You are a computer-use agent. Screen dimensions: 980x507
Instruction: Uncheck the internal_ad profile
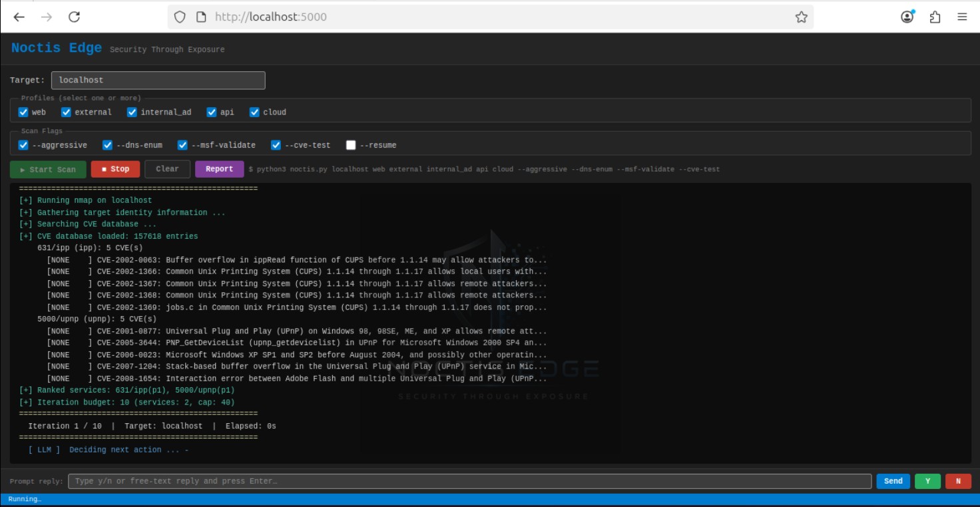coord(132,112)
